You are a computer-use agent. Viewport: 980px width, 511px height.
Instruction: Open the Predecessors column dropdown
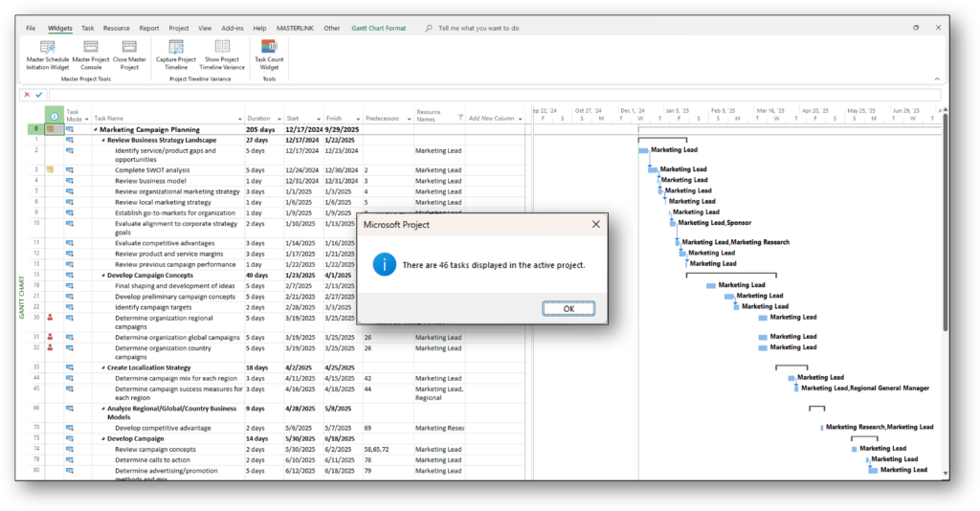410,119
